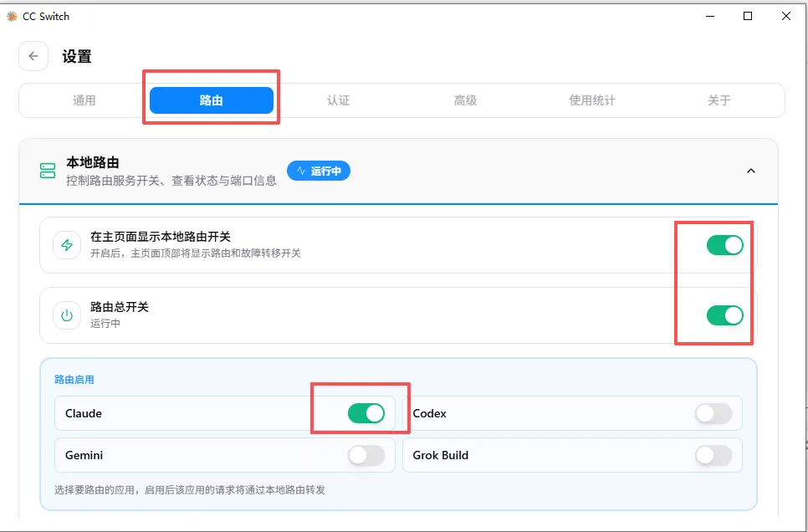Image resolution: width=808 pixels, height=532 pixels.
Task: Click the 选择要路由的应用 help text
Action: (x=190, y=489)
